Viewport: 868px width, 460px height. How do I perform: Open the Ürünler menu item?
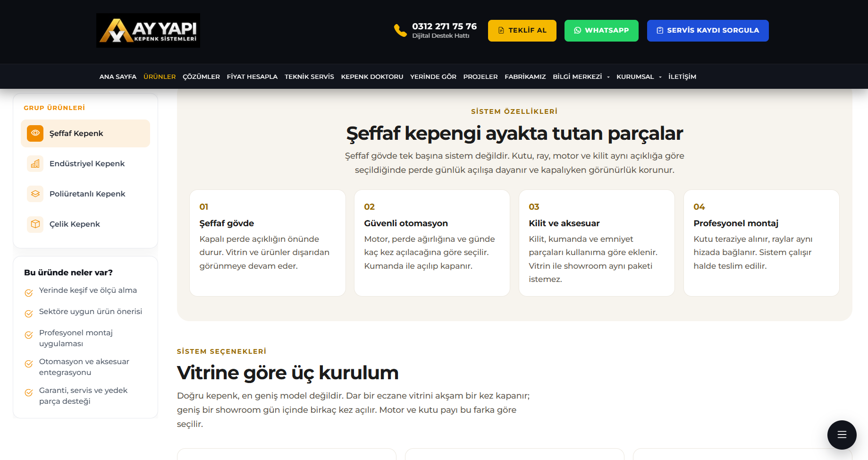[x=160, y=77]
